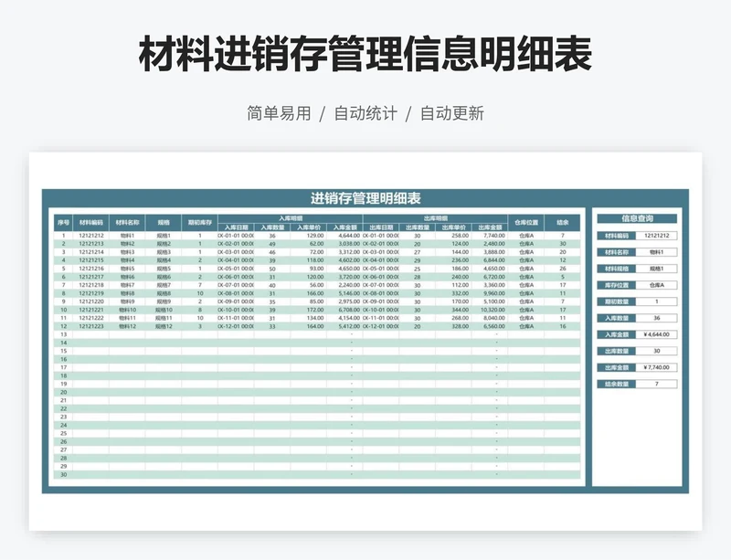Viewport: 731px width, 560px height.
Task: Click material code cell 12121223
Action: 90,326
